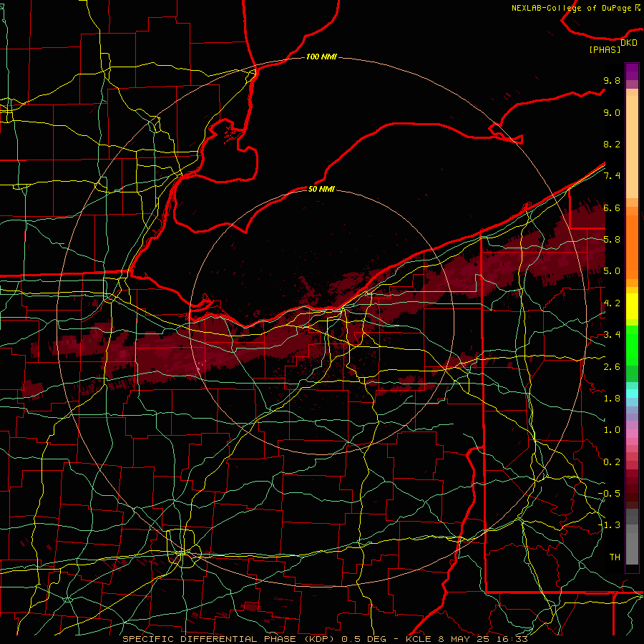Click the 0.2 scale value
The width and height of the screenshot is (644, 644).
612,462
